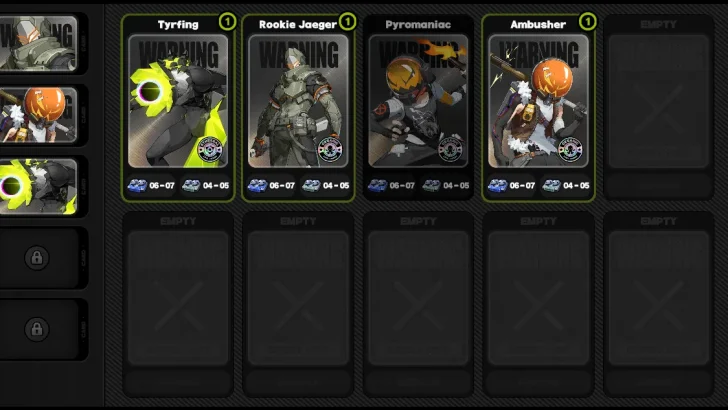Click the blue 06-07 icon under Tyrfing
728x410 pixels.
[x=137, y=185]
